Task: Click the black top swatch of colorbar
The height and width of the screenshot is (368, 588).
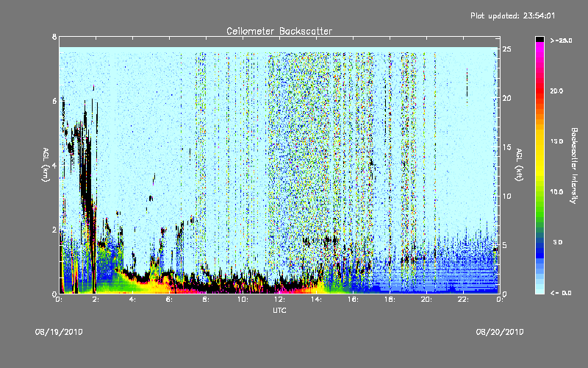Action: 539,39
